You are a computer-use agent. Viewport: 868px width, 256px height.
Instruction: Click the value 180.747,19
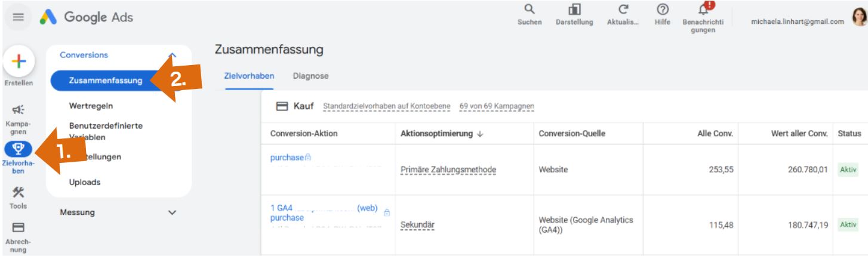coord(807,225)
